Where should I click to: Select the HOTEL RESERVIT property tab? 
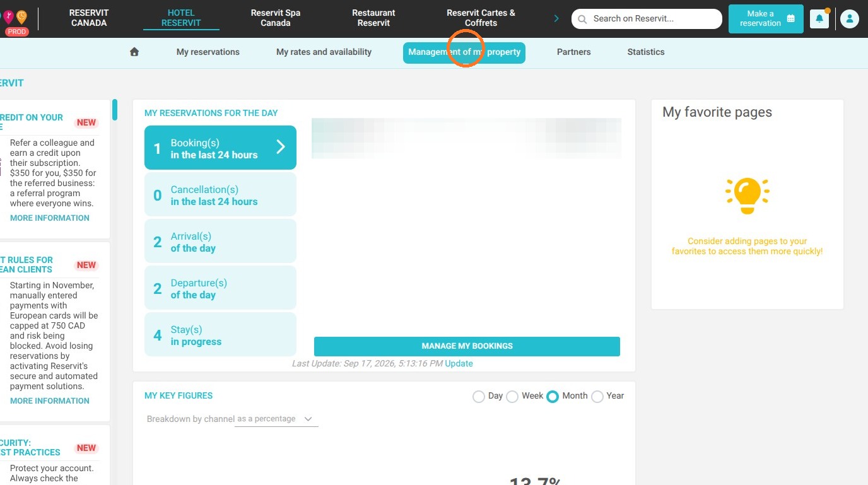pos(181,18)
